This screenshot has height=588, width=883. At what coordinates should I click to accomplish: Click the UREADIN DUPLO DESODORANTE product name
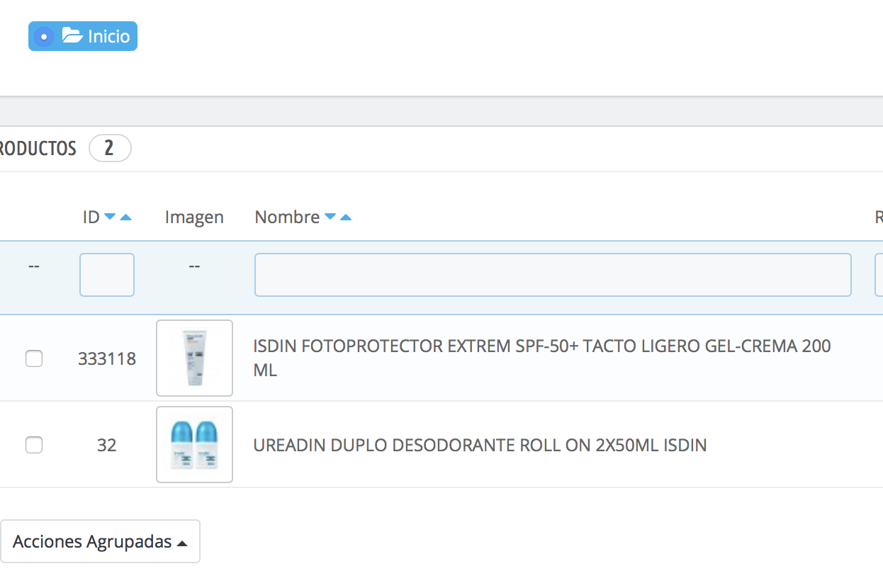click(x=480, y=446)
